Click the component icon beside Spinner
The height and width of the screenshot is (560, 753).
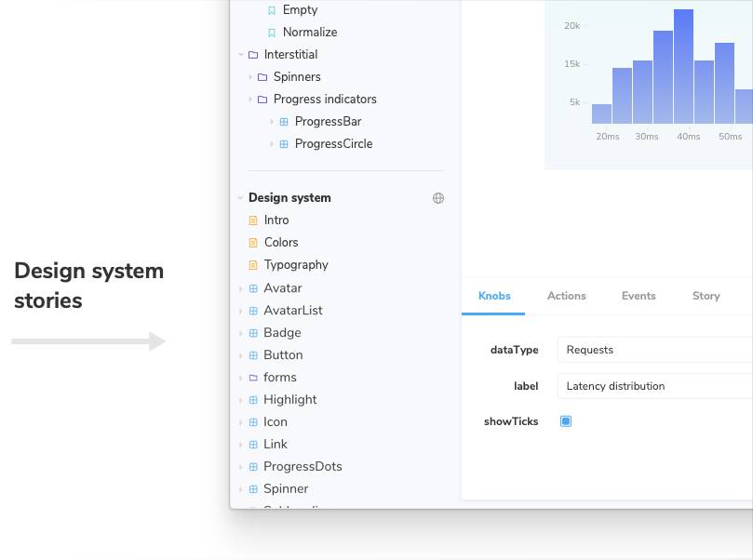click(x=251, y=488)
